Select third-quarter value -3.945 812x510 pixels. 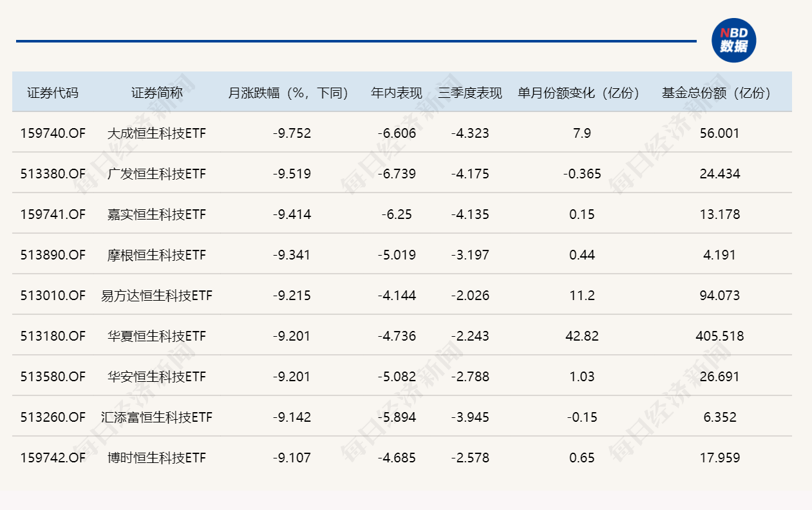[470, 417]
